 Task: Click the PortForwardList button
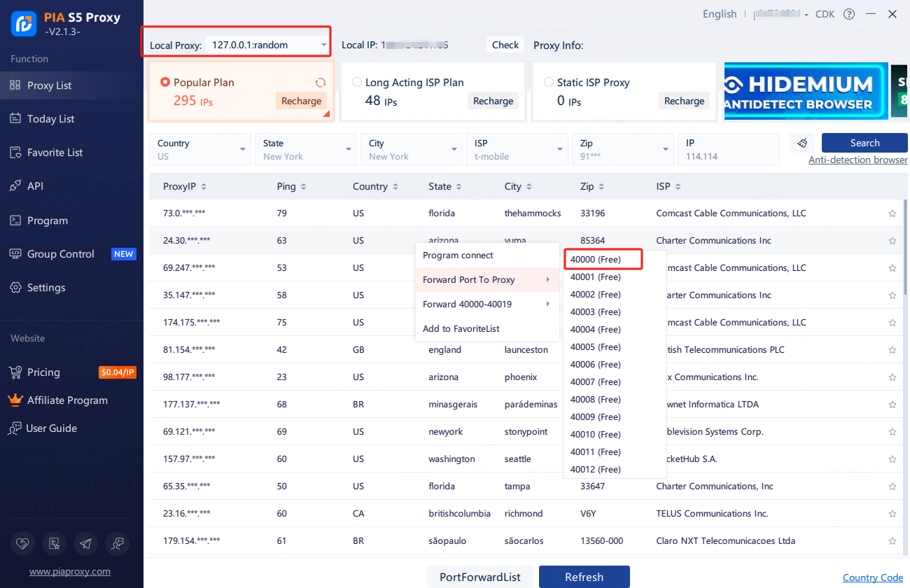(480, 577)
